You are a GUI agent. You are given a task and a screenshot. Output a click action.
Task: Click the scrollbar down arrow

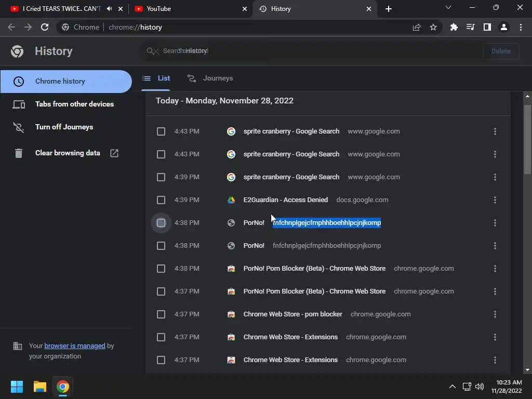[x=527, y=370]
